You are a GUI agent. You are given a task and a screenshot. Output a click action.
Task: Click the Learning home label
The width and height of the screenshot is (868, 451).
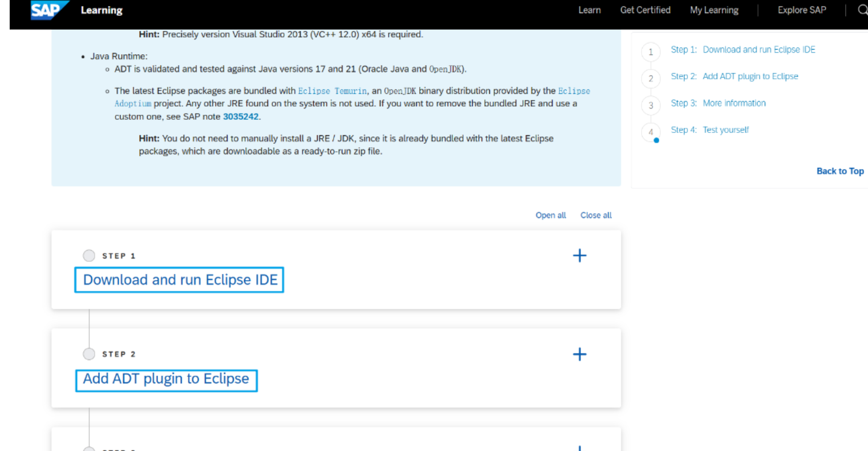102,10
